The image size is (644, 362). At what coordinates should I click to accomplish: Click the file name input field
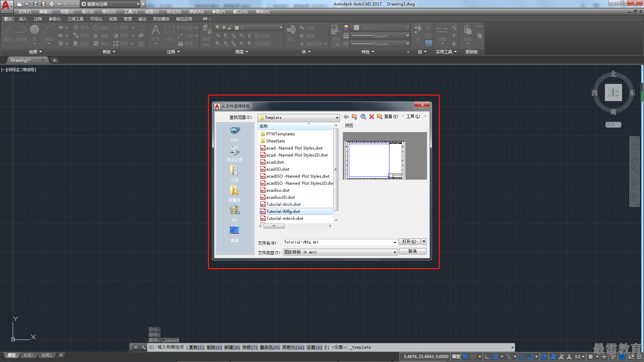tap(338, 242)
